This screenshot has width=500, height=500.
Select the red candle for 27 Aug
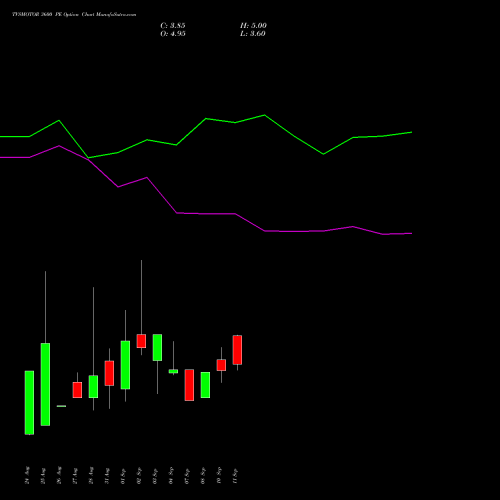[x=77, y=390]
